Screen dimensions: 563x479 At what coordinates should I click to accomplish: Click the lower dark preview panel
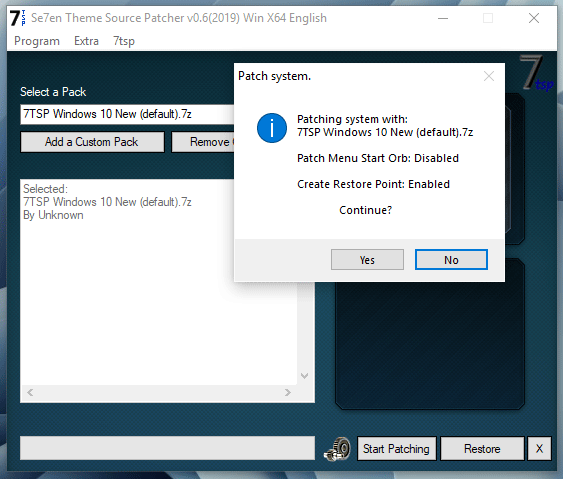coord(430,345)
